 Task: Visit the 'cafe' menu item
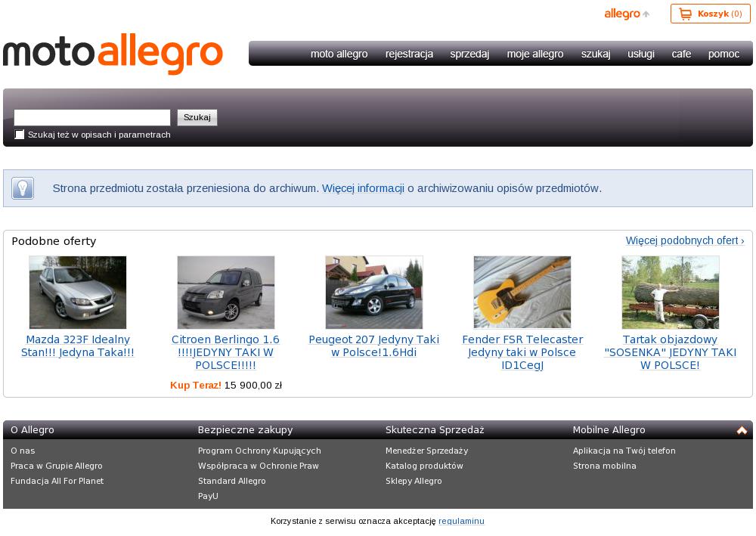[681, 54]
